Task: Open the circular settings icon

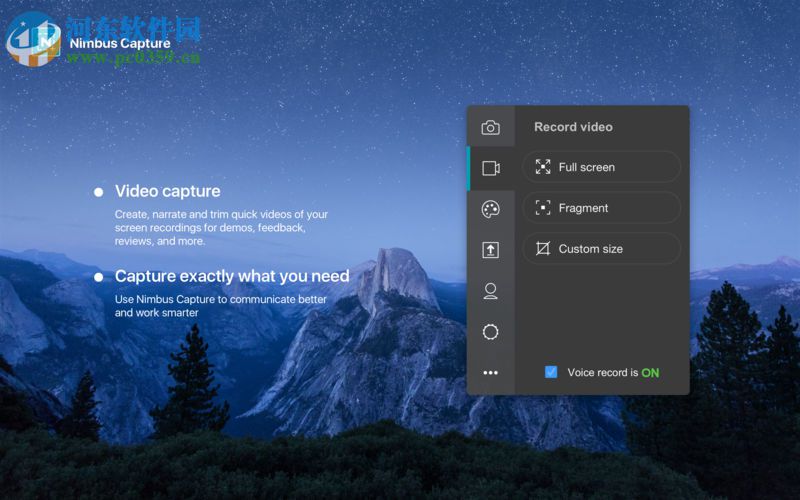Action: (490, 332)
